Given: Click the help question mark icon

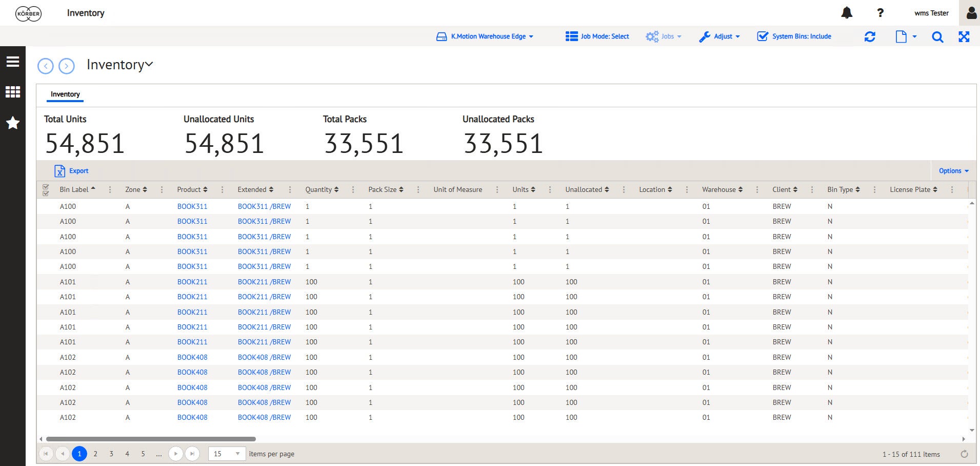Looking at the screenshot, I should point(880,13).
